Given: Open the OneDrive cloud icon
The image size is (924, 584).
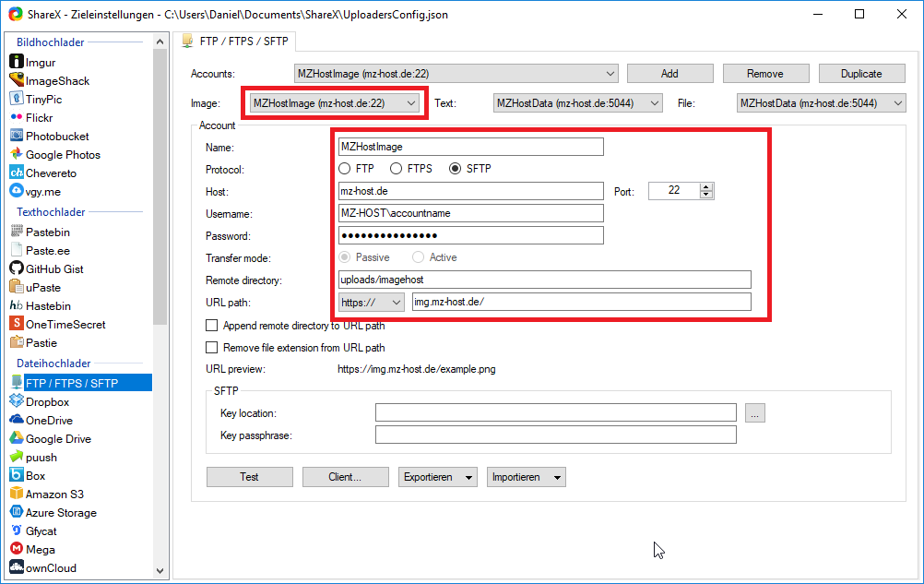Looking at the screenshot, I should [x=17, y=420].
